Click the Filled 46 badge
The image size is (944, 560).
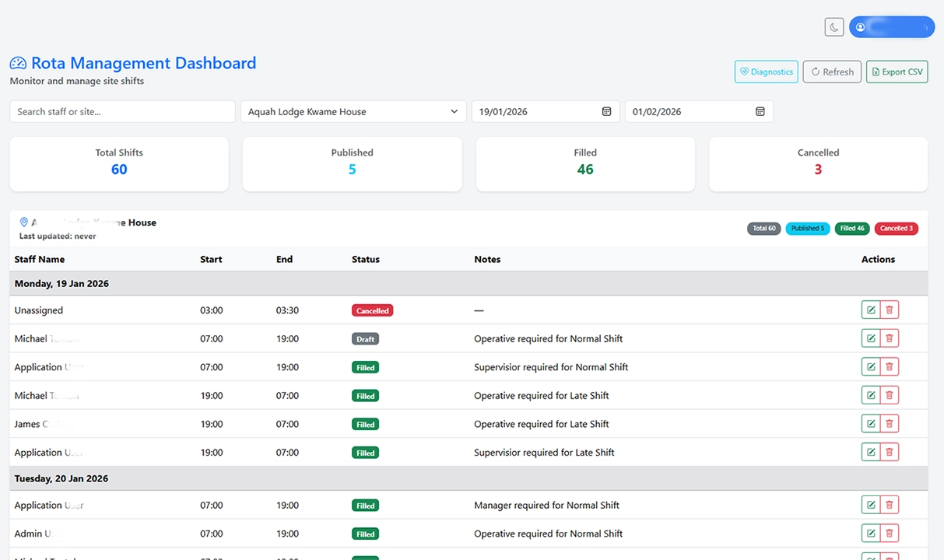(851, 228)
